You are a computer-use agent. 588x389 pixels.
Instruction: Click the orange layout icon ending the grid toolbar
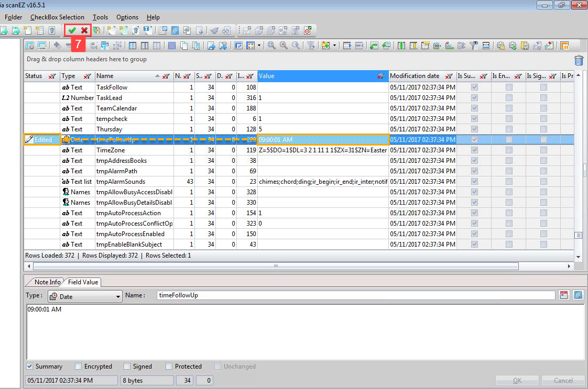pyautogui.click(x=564, y=46)
